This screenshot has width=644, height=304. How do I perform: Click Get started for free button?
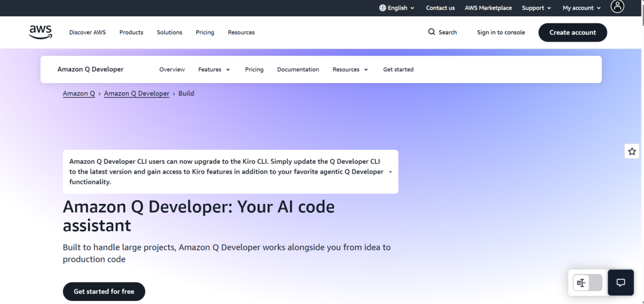point(104,291)
